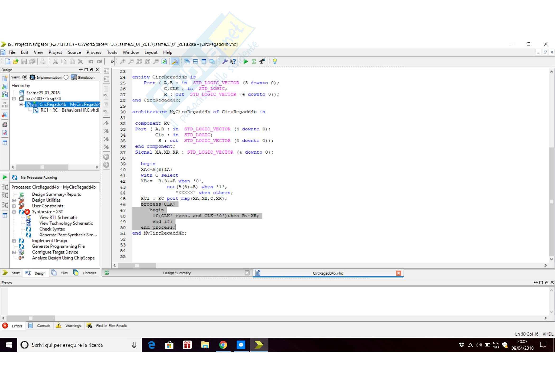Viewport: 555px width, 392px height.
Task: Select the Implementation view radio button
Action: coord(25,77)
